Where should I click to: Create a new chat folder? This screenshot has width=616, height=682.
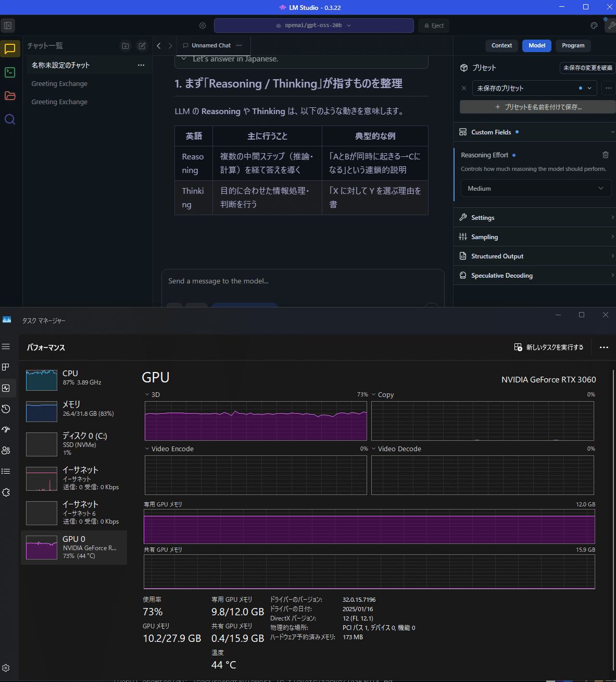pos(125,46)
